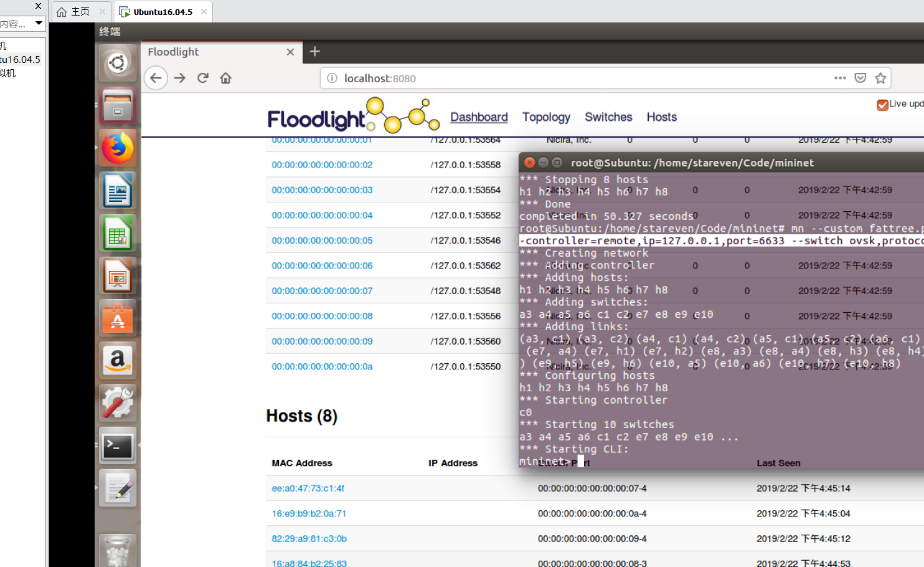Click IP Address column header

[453, 463]
